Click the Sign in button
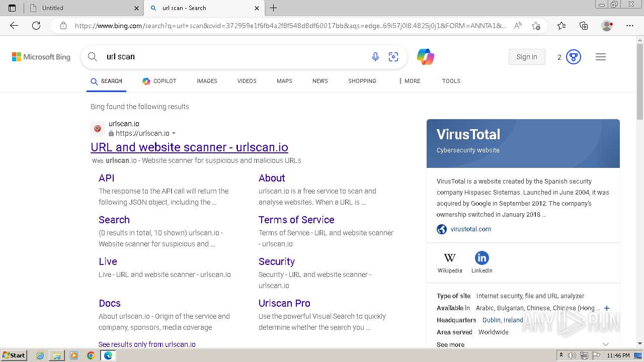 527,57
